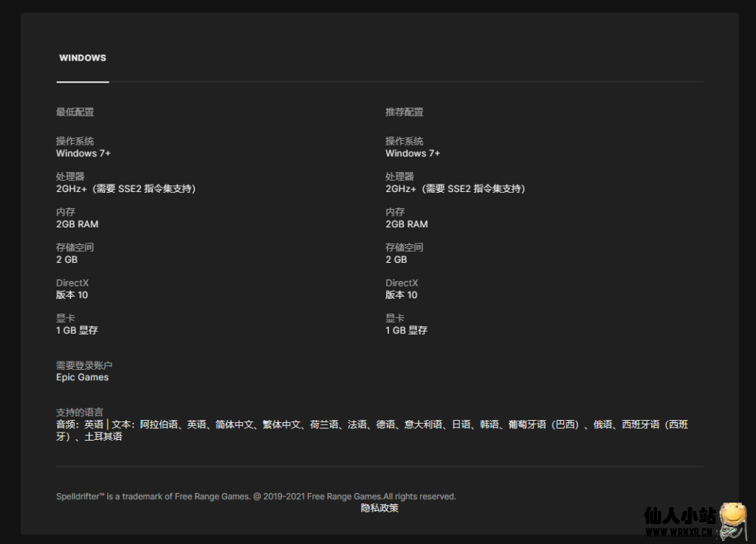Click the DirectX label in 推荐配置 column
Image resolution: width=756 pixels, height=544 pixels.
coord(402,283)
